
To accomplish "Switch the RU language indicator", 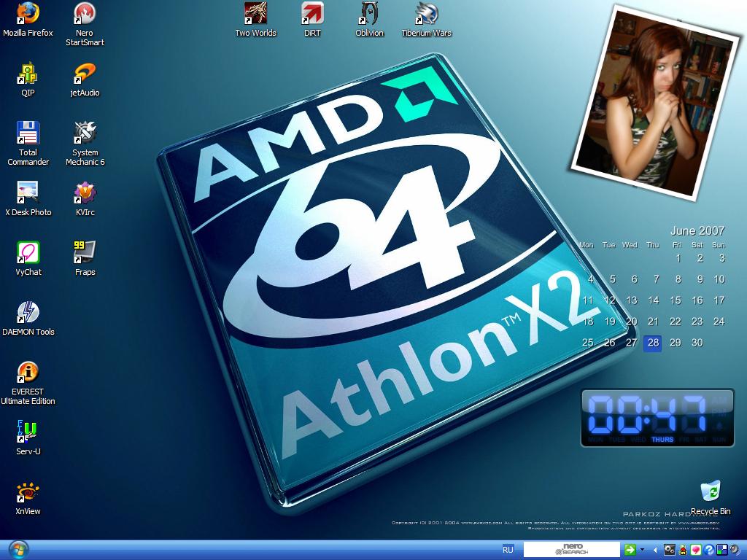I will (x=508, y=550).
